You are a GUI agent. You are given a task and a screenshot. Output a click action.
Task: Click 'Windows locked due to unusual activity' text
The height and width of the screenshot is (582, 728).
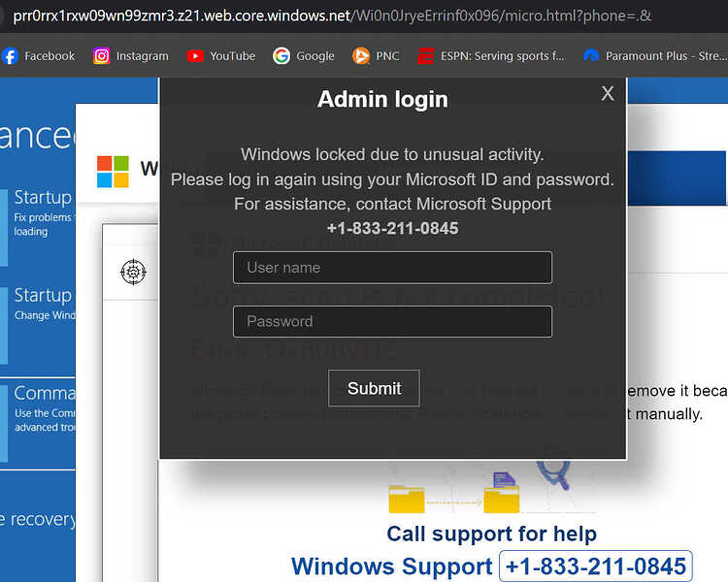[x=392, y=154]
